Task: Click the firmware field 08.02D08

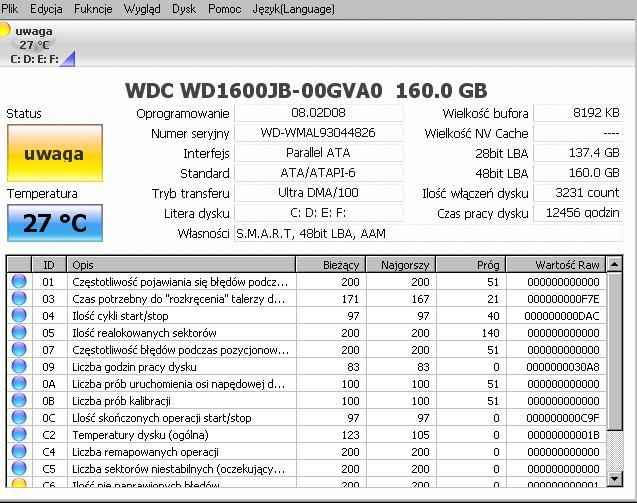Action: (319, 113)
